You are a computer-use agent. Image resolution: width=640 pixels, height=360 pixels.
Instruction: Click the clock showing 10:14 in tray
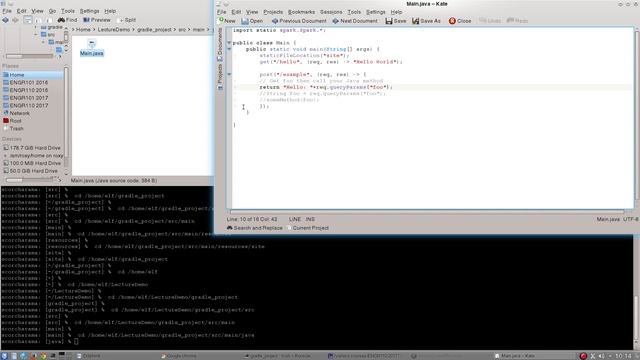[x=623, y=356]
